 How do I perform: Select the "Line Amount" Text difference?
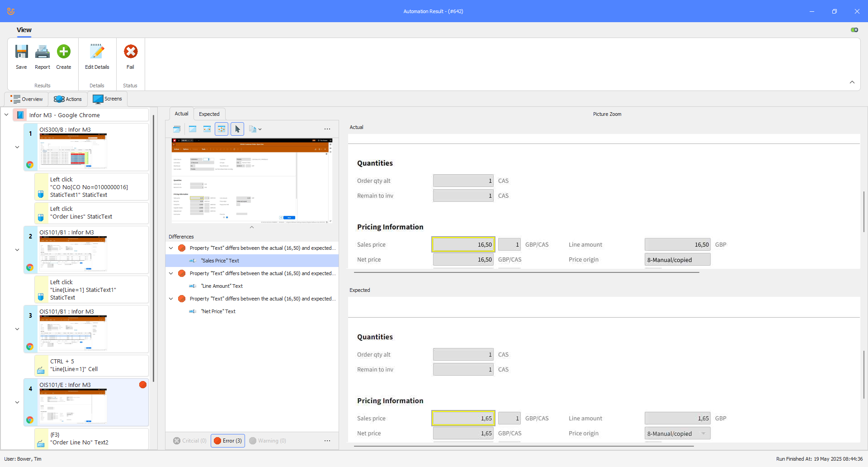(x=252, y=286)
